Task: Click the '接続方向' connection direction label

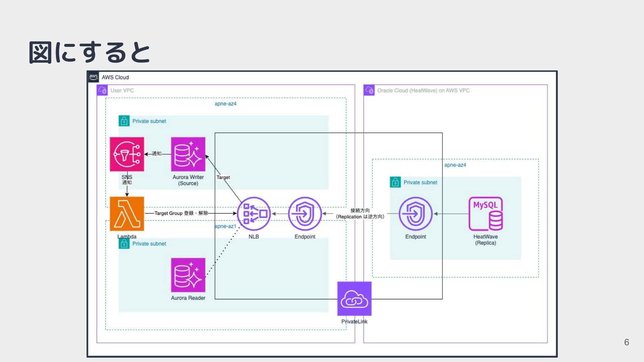Action: pyautogui.click(x=360, y=210)
